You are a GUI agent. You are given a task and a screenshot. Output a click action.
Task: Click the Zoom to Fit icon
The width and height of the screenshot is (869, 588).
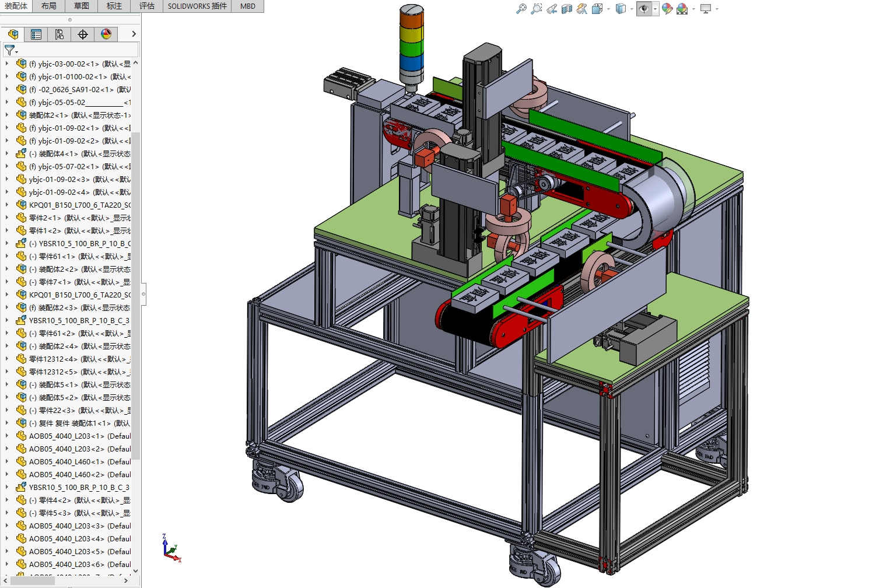coord(521,9)
